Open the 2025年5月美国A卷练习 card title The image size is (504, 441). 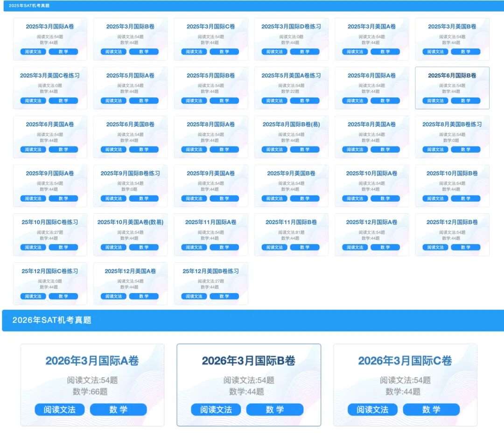[x=291, y=76]
